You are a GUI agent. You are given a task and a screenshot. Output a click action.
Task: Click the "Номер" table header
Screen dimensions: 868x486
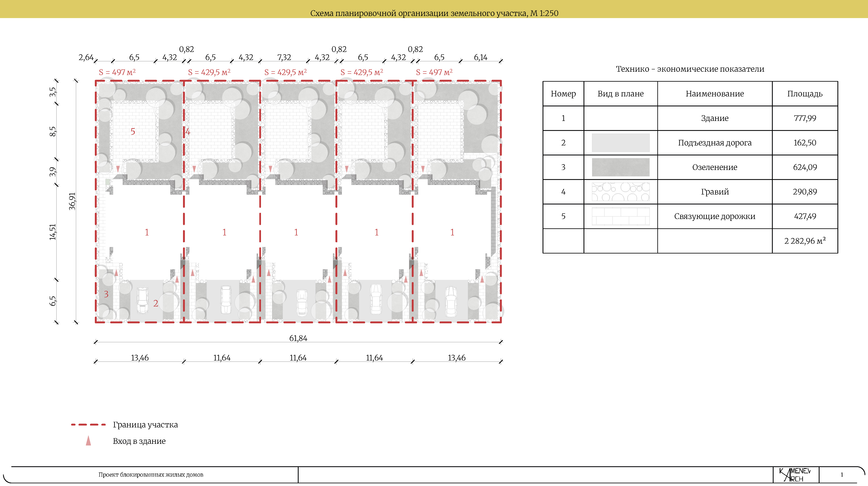563,94
